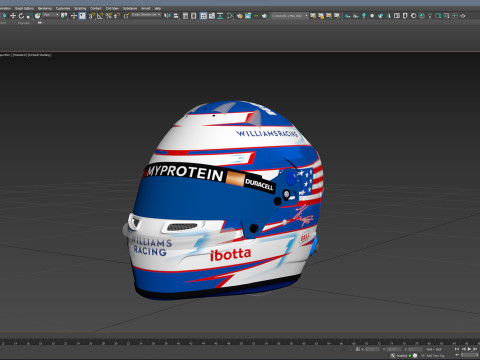Click the Play Animation button
The height and width of the screenshot is (360, 480).
(469, 349)
